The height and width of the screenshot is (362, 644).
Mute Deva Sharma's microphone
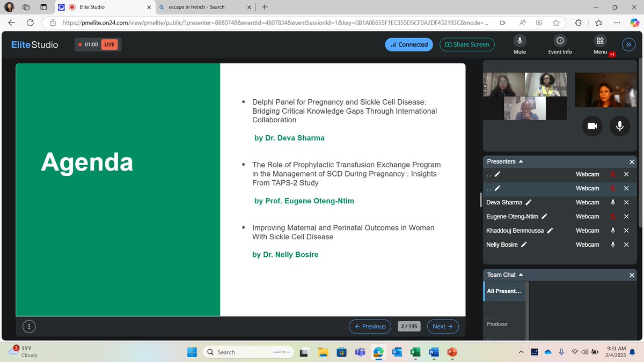click(x=612, y=202)
